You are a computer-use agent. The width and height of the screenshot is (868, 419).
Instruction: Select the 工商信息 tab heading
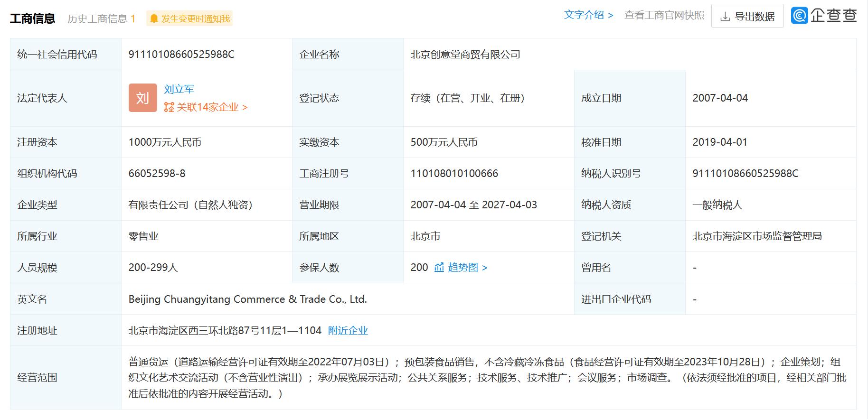coord(32,19)
